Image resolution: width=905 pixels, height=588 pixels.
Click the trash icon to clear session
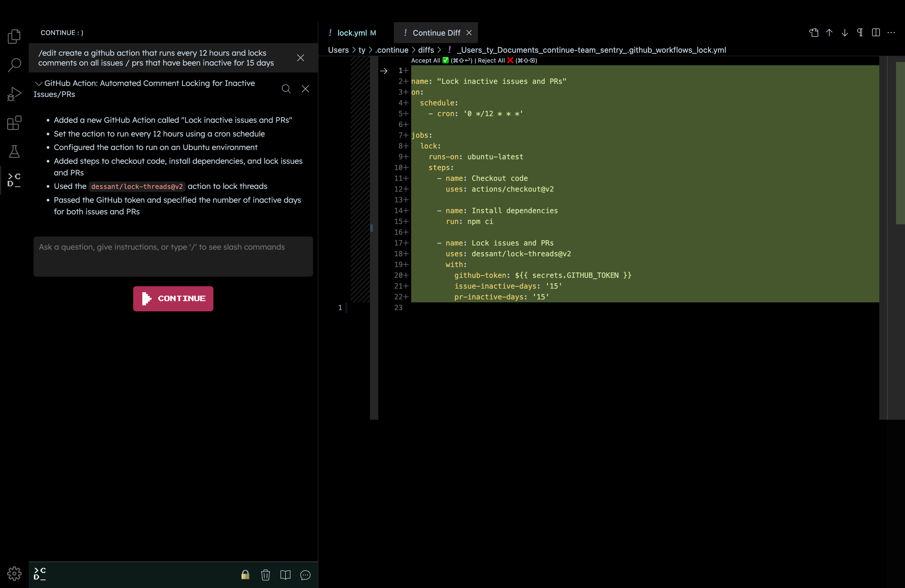[265, 575]
